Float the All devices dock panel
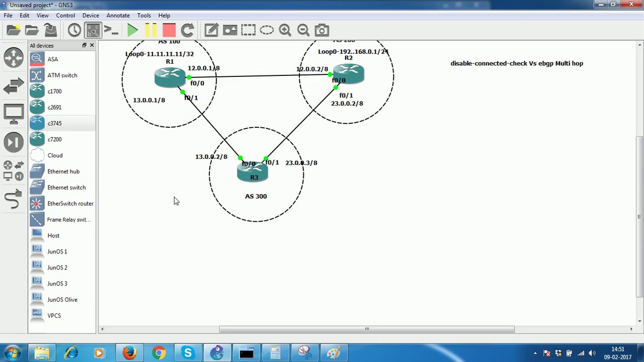644x362 pixels. tap(85, 45)
